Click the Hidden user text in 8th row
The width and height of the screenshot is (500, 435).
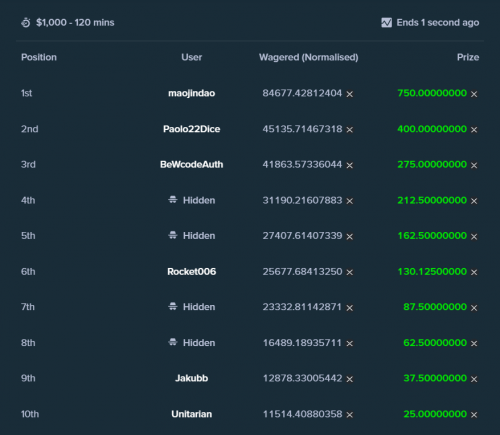(199, 343)
